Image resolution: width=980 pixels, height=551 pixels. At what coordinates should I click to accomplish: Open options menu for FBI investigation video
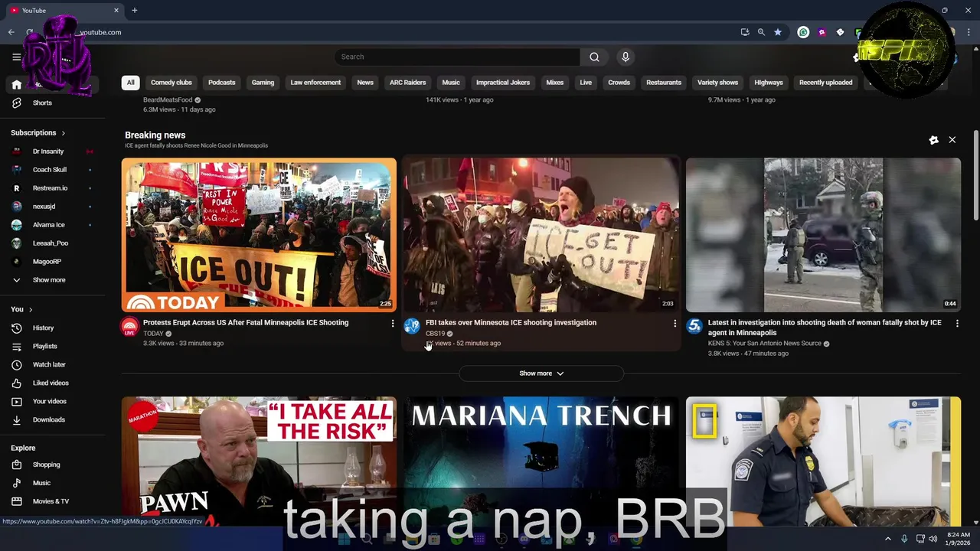pyautogui.click(x=675, y=324)
